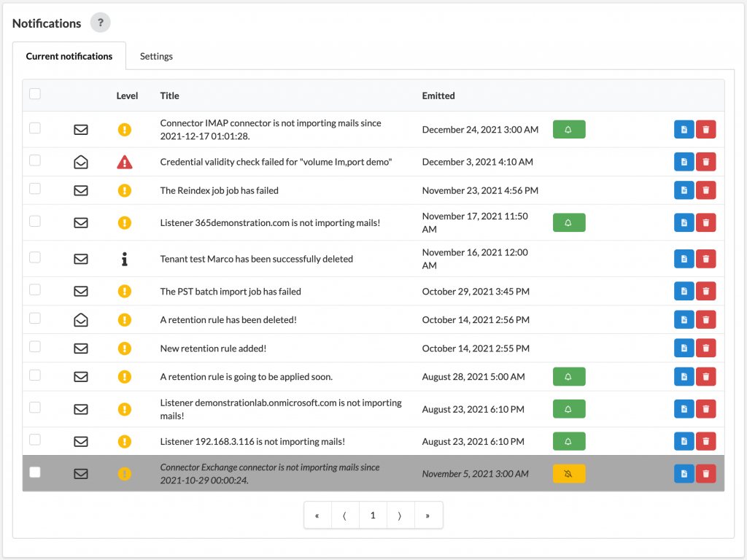This screenshot has height=560, width=747.
Task: Open details of Connector Exchange notification
Action: (x=684, y=474)
